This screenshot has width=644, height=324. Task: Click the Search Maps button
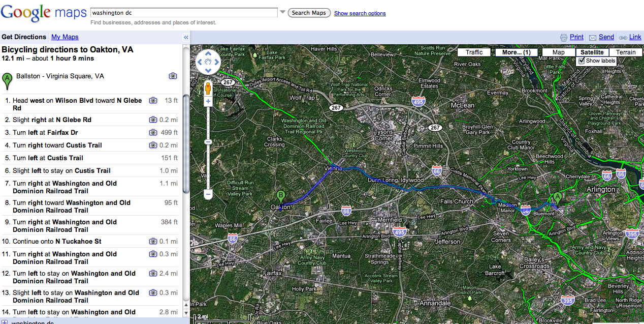pyautogui.click(x=309, y=13)
